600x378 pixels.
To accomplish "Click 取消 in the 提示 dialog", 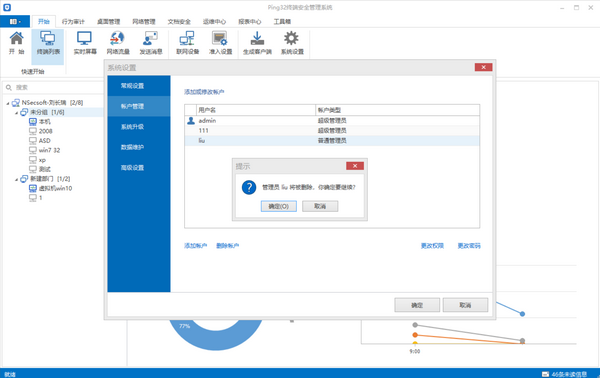I will 320,206.
